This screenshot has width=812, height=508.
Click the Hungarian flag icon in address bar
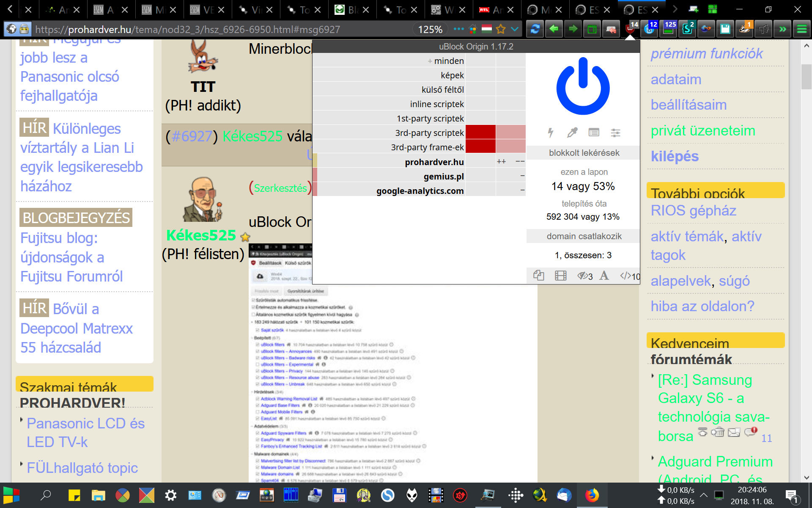(x=487, y=29)
